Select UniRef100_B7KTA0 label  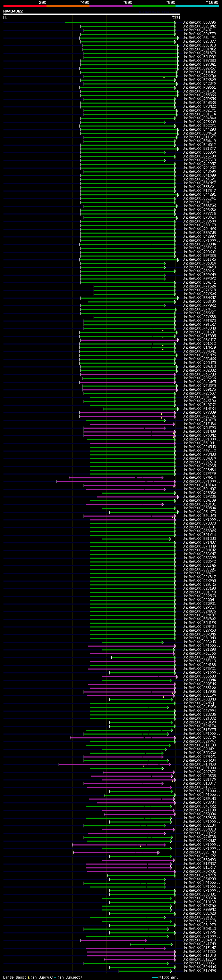[x=199, y=906]
